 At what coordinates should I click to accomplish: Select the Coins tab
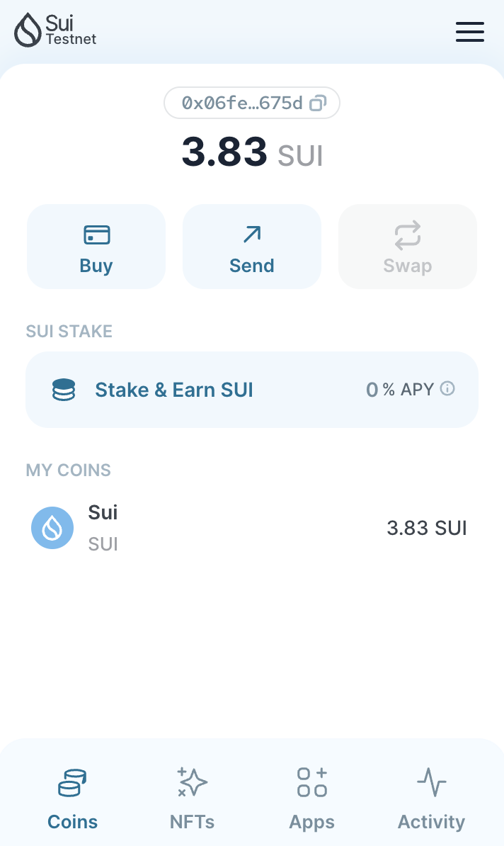click(71, 799)
